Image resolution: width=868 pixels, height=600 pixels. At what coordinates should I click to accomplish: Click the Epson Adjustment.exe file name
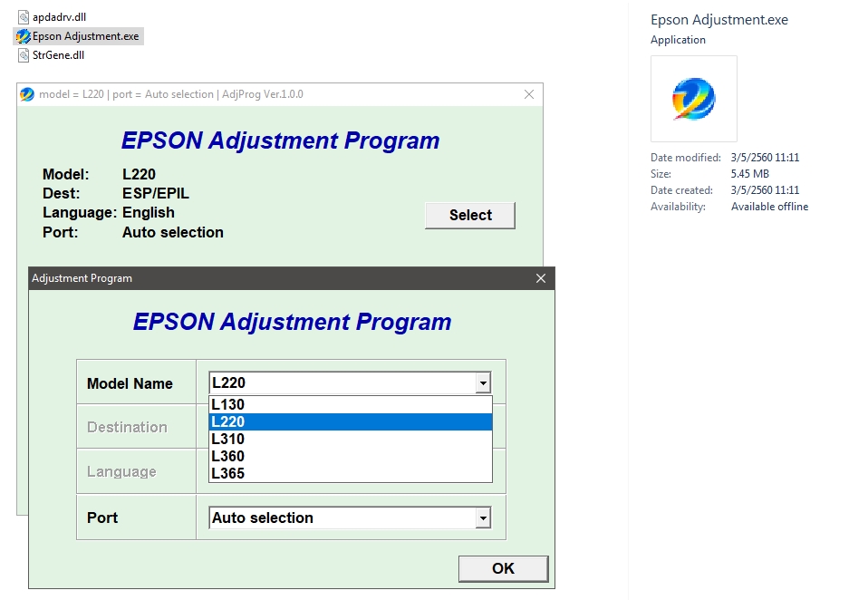click(86, 36)
